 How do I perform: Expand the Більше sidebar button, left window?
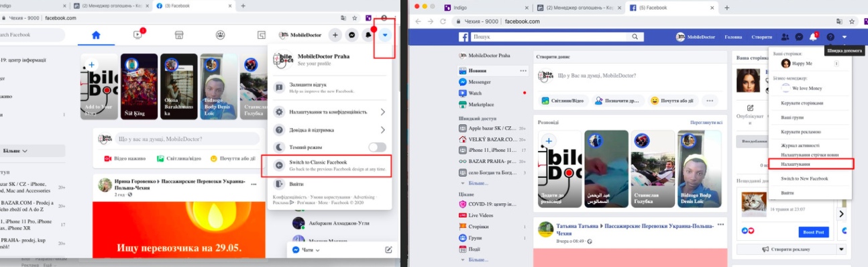pyautogui.click(x=32, y=151)
